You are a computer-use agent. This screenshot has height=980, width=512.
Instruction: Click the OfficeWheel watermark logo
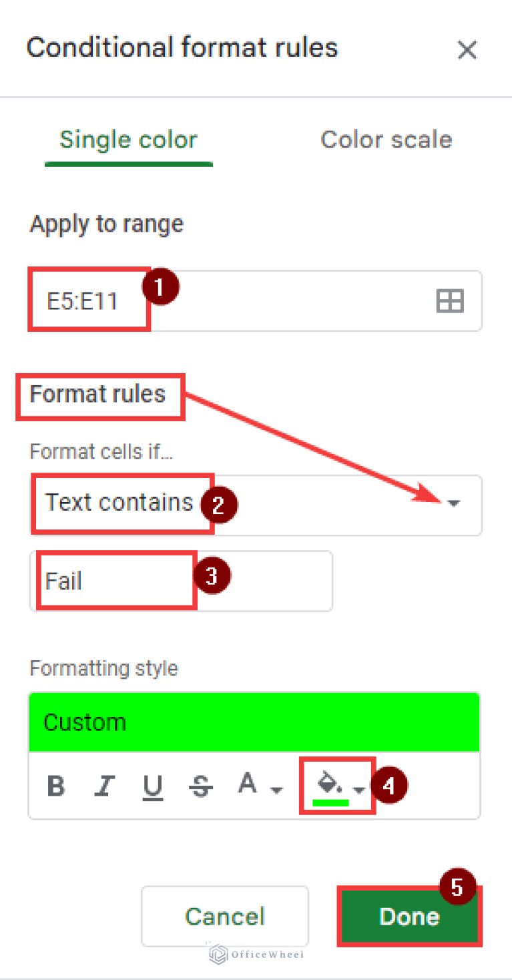pos(256,955)
